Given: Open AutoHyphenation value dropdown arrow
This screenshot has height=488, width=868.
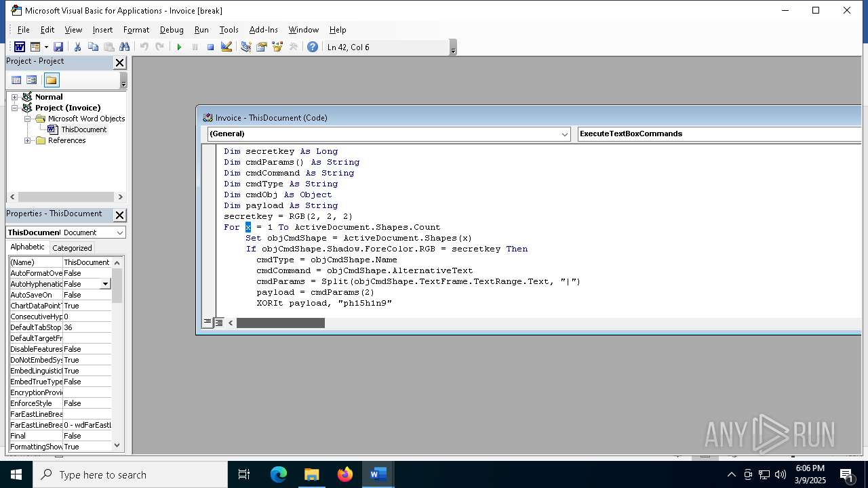Looking at the screenshot, I should 105,284.
